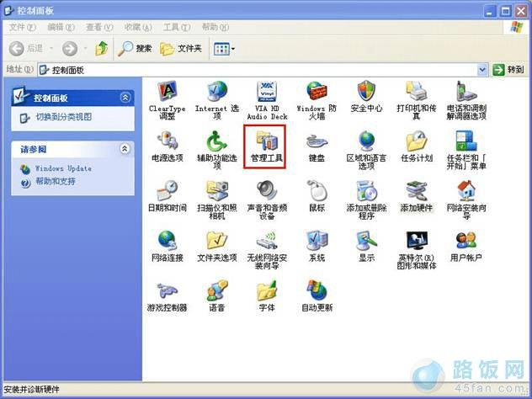Open the 帮助 menu
532x399 pixels.
[x=215, y=27]
